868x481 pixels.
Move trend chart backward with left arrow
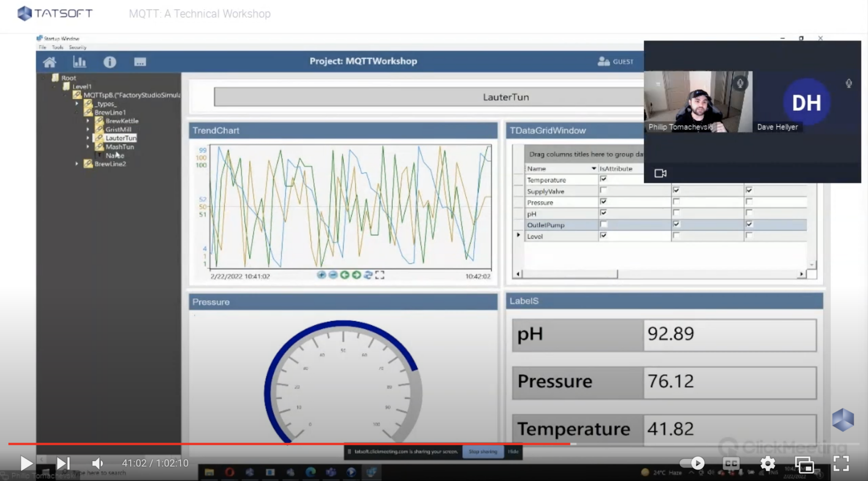[345, 275]
